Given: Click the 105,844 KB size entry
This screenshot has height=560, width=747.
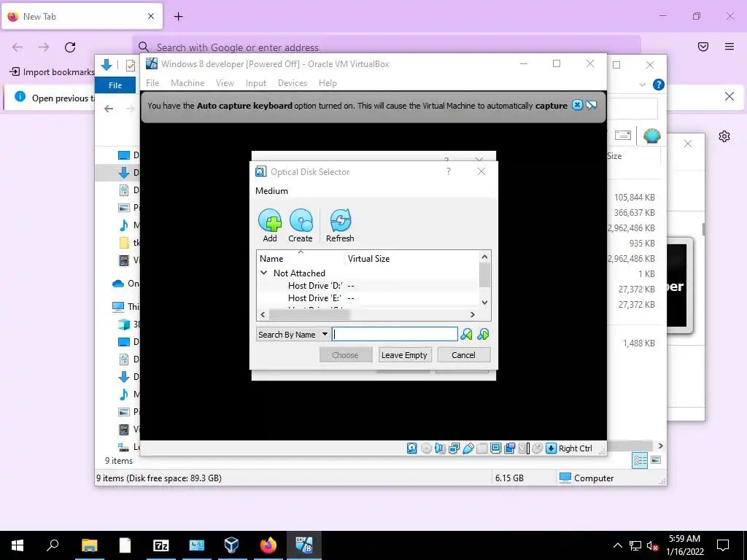Looking at the screenshot, I should (634, 197).
